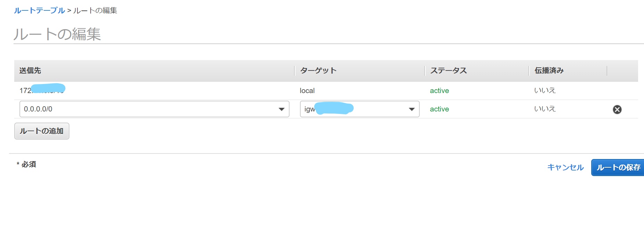The image size is (644, 225).
Task: Click the ターゲット column header
Action: (318, 70)
